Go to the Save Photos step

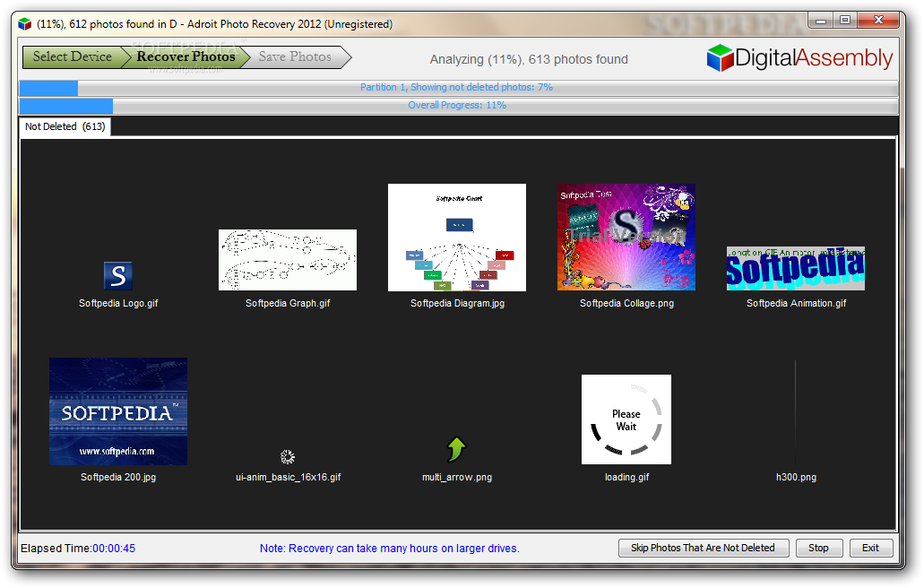pos(295,56)
